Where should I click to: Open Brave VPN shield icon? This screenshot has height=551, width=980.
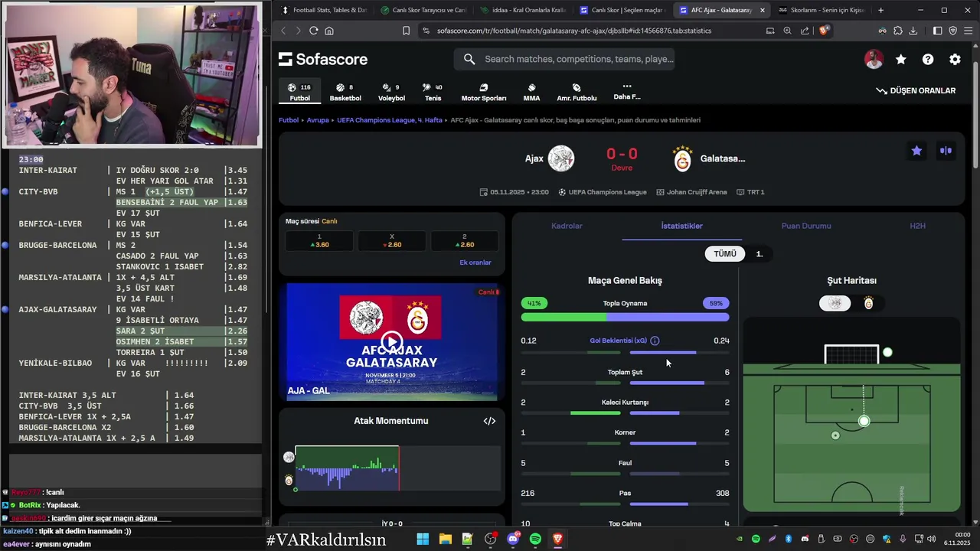[x=952, y=31]
